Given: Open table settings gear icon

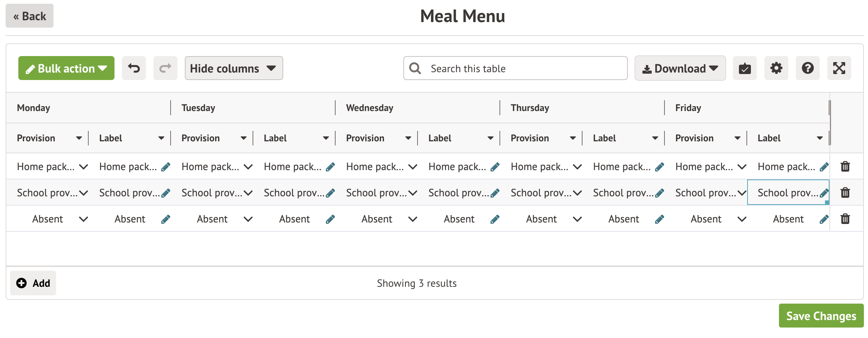Looking at the screenshot, I should [776, 68].
